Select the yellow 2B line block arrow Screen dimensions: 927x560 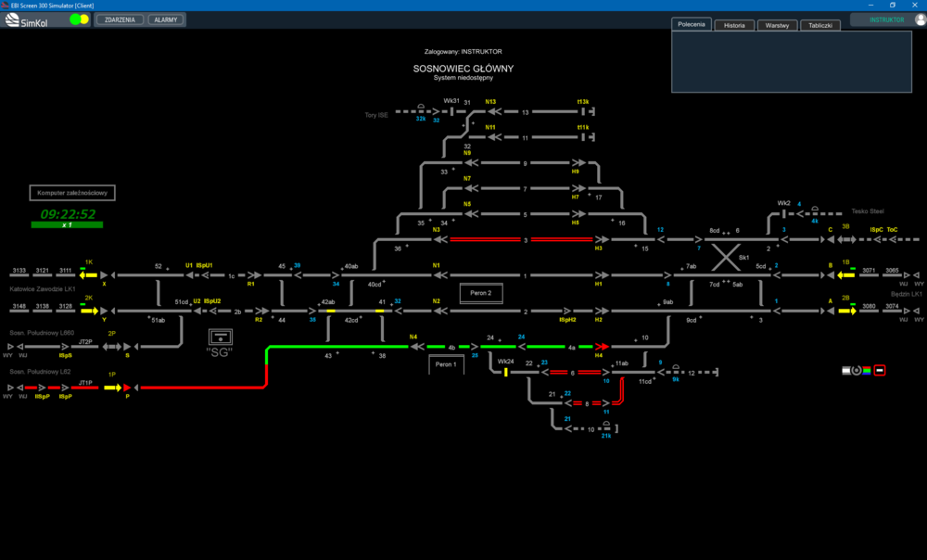point(847,311)
